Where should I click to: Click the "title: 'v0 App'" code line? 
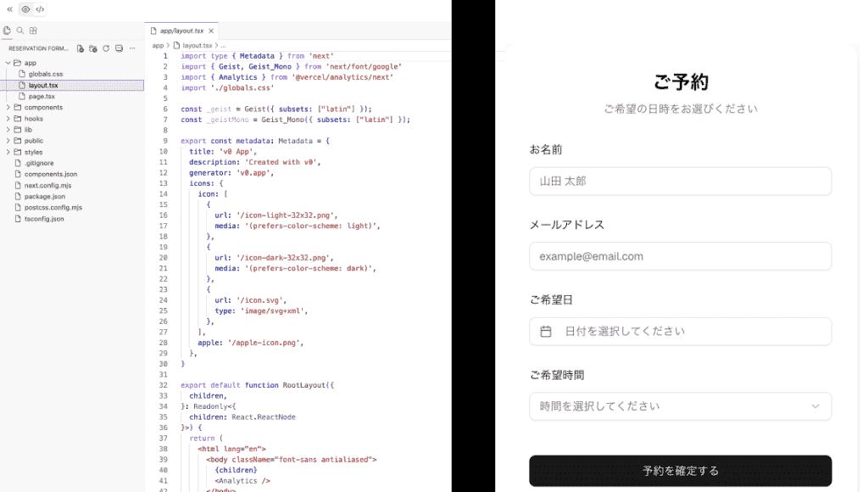coord(223,152)
